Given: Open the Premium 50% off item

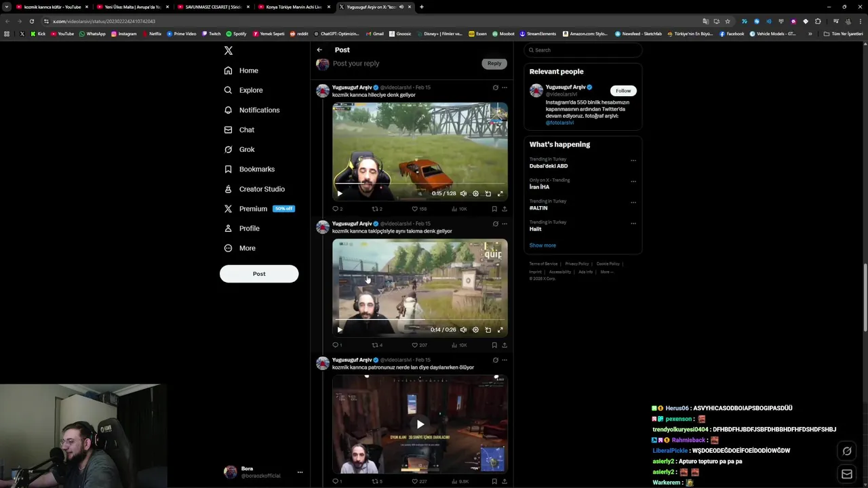Looking at the screenshot, I should [259, 209].
